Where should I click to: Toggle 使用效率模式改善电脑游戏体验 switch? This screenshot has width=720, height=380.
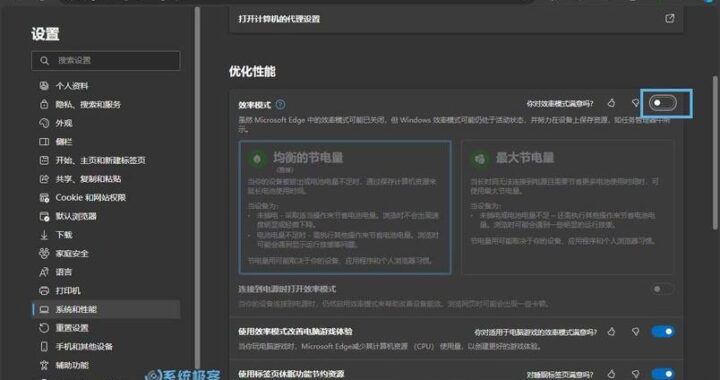click(x=663, y=331)
